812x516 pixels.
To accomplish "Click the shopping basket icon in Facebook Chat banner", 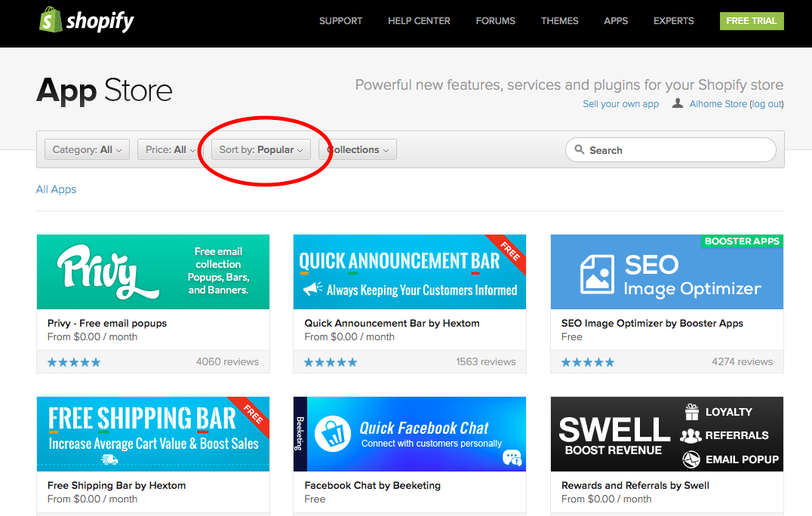I will 333,434.
